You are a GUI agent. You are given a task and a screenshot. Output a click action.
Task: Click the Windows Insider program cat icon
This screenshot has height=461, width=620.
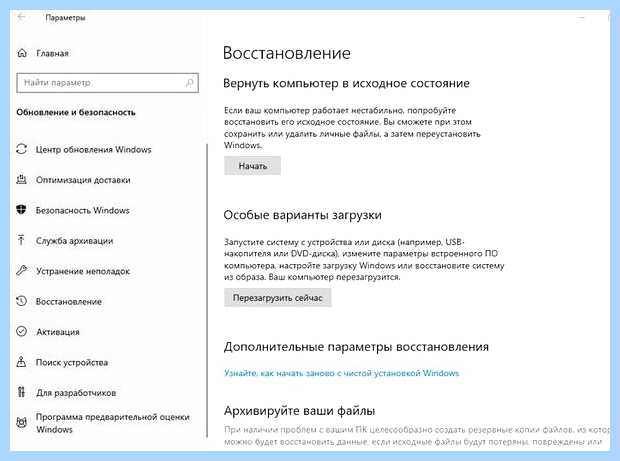[x=21, y=423]
